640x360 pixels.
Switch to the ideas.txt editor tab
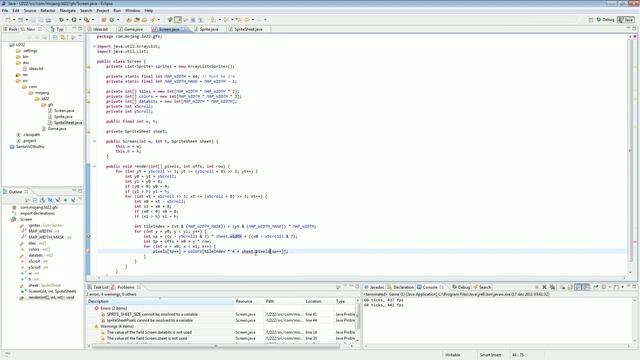pos(98,29)
